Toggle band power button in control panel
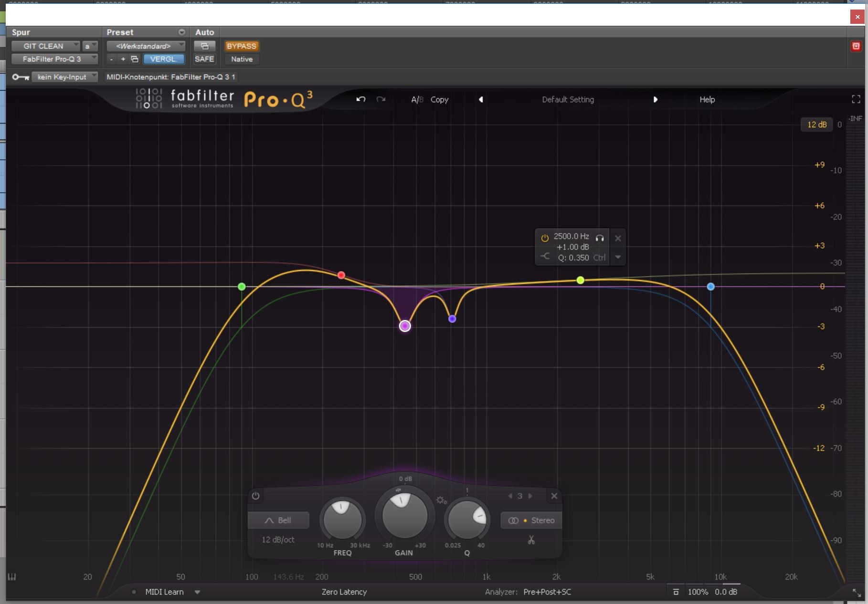Image resolution: width=868 pixels, height=604 pixels. pyautogui.click(x=256, y=496)
